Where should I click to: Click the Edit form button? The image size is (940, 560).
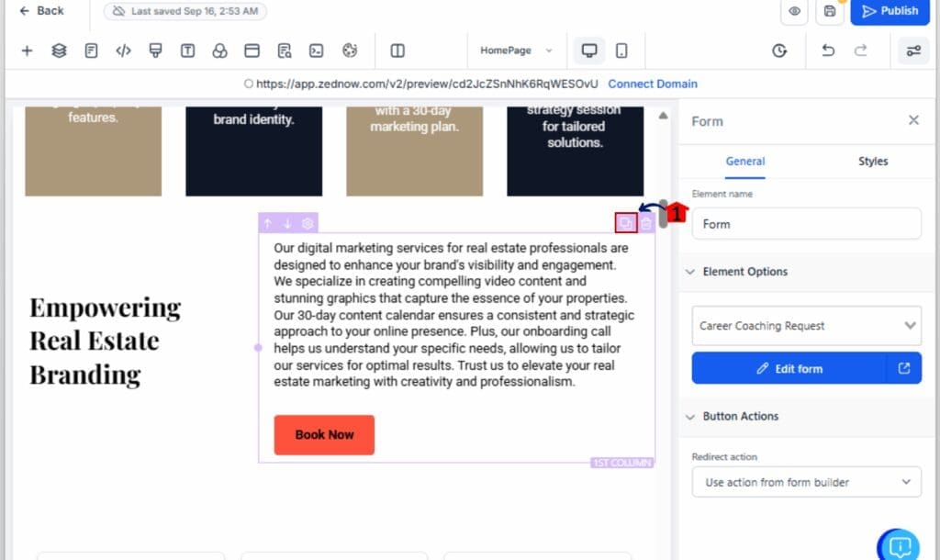[789, 369]
